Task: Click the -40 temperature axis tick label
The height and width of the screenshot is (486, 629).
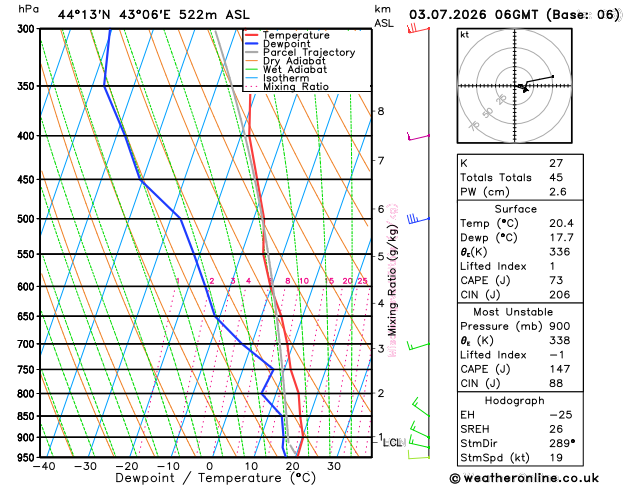Action: click(x=44, y=466)
